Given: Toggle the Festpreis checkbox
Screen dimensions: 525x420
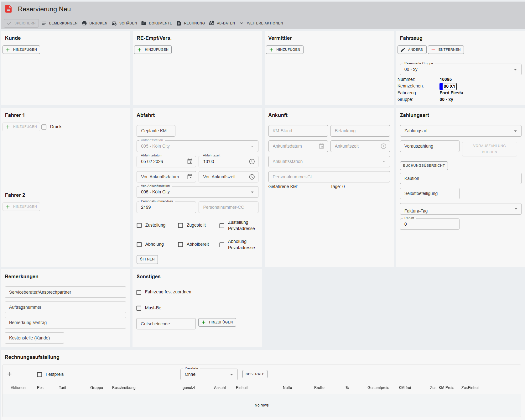Looking at the screenshot, I should (x=39, y=375).
